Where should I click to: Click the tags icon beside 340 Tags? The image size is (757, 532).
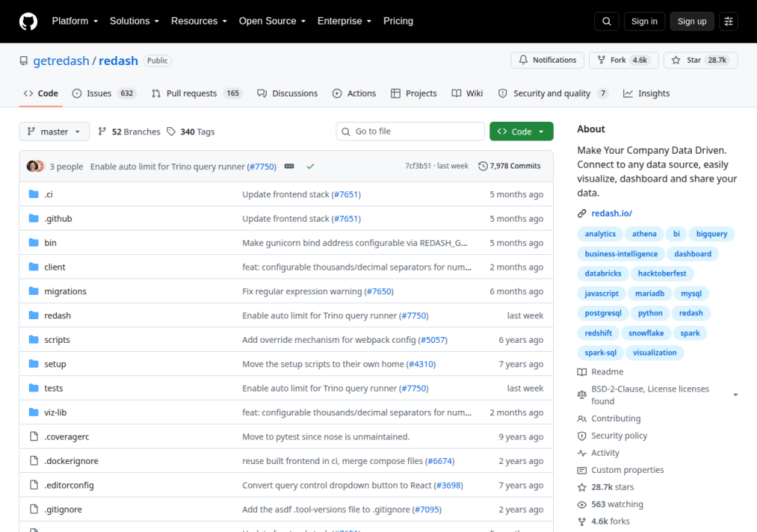click(171, 132)
